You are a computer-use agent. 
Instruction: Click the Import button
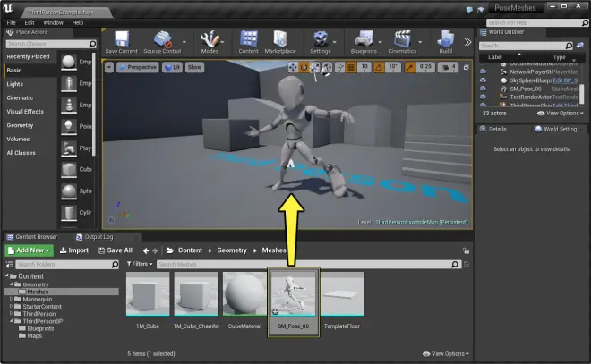point(74,250)
